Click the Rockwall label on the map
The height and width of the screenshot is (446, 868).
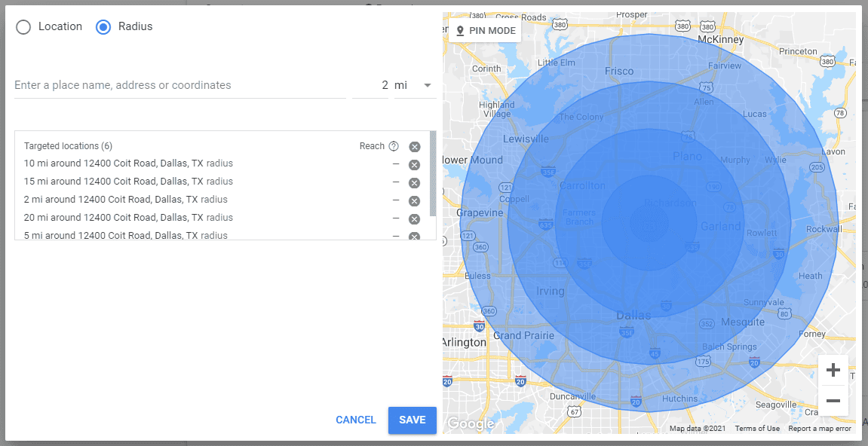pyautogui.click(x=824, y=229)
